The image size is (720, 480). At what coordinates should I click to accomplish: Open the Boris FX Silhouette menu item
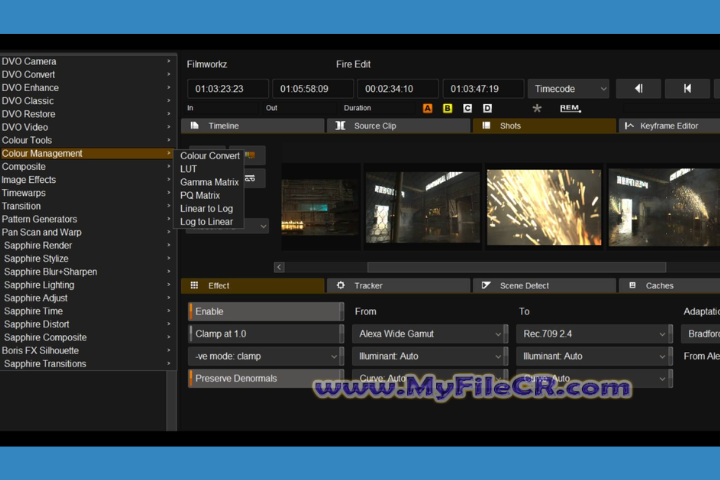coord(86,350)
